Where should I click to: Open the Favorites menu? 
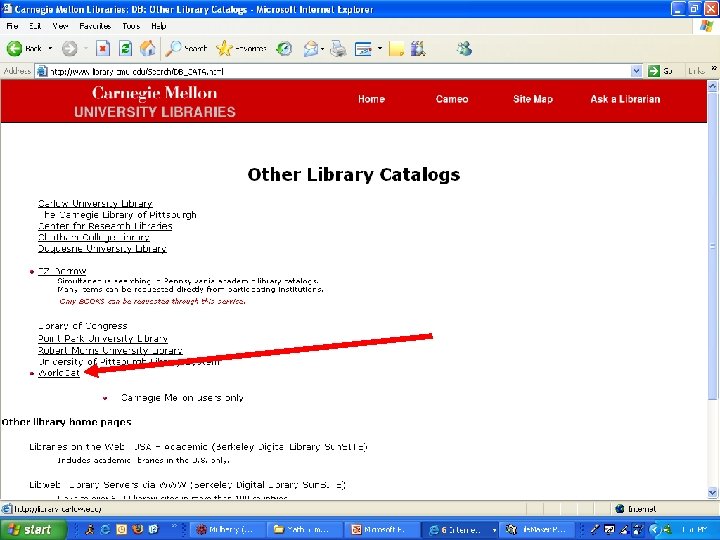(95, 26)
